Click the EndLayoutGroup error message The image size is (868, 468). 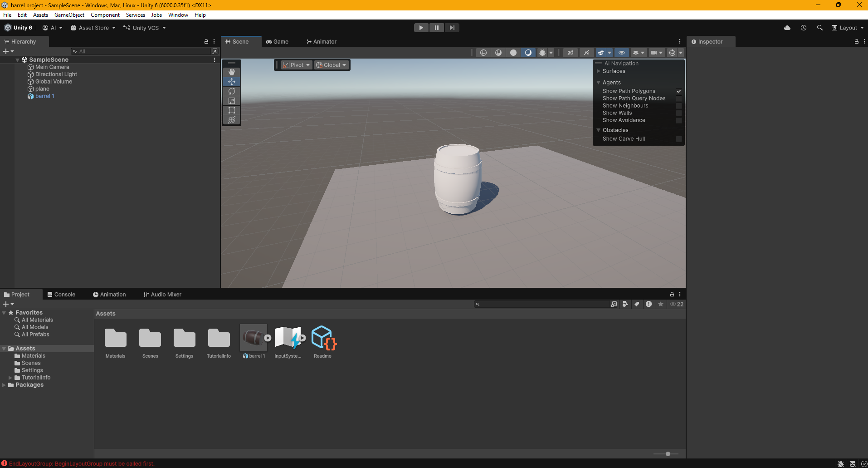coord(82,464)
